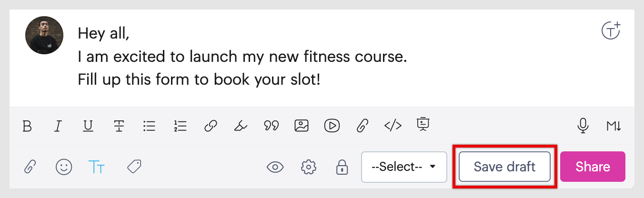The height and width of the screenshot is (198, 644).
Task: Embed a video in the post
Action: pyautogui.click(x=332, y=126)
